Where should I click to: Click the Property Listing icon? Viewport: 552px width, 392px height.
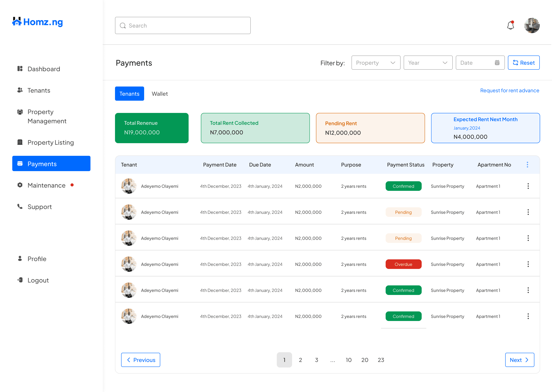(x=20, y=142)
